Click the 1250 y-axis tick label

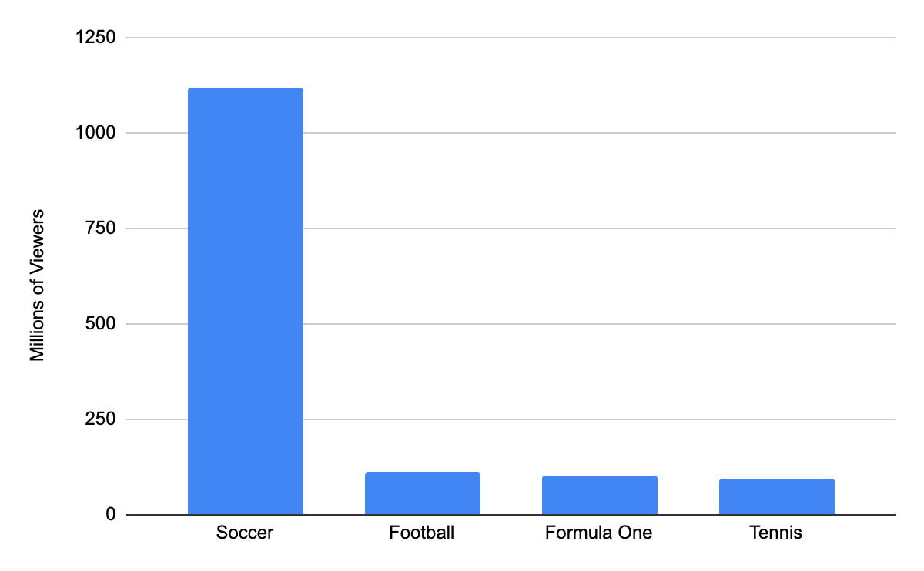tap(96, 38)
